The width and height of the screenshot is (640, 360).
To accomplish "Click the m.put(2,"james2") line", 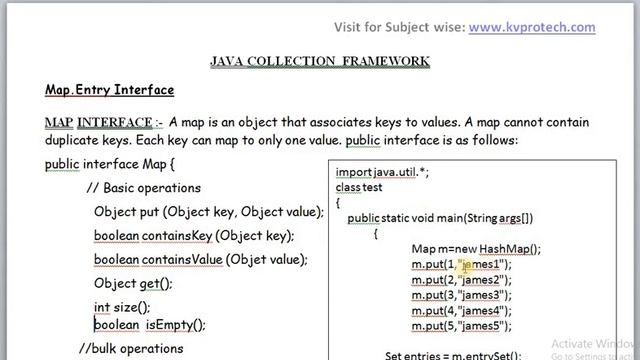I will tap(461, 280).
